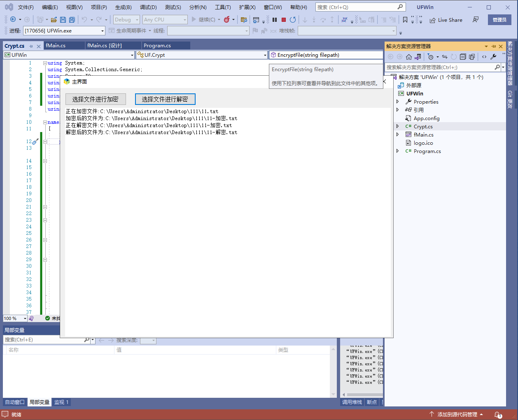Switch to the 自动窗口 bottom tab

coord(15,402)
